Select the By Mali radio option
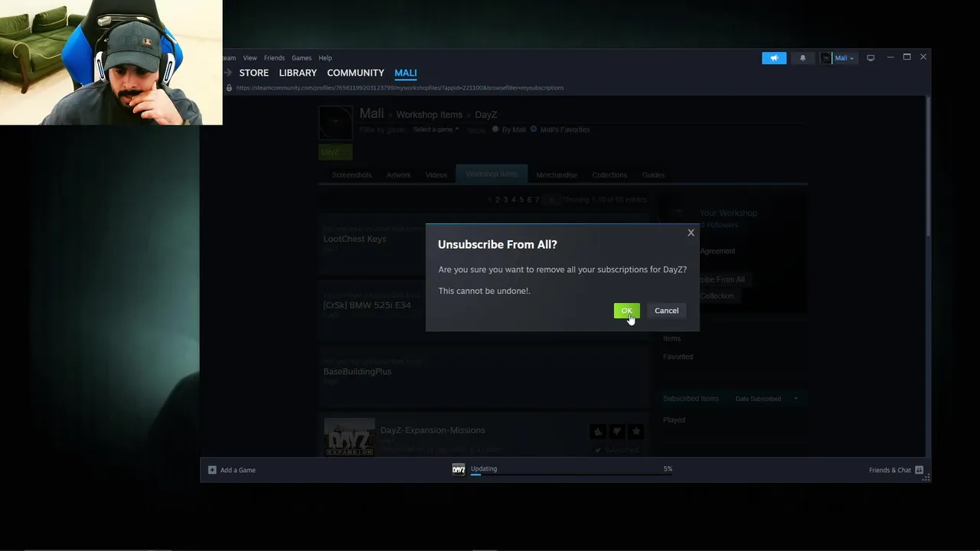Screen dimensions: 980x551 495,129
